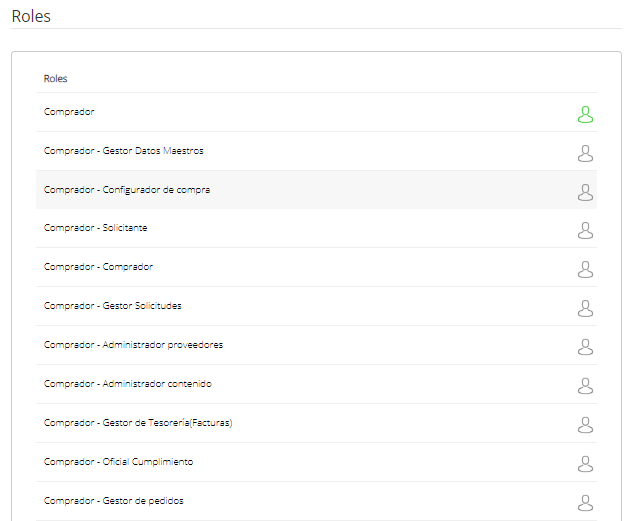The image size is (638, 521).
Task: Select the plain Comprador role name
Action: click(x=69, y=112)
